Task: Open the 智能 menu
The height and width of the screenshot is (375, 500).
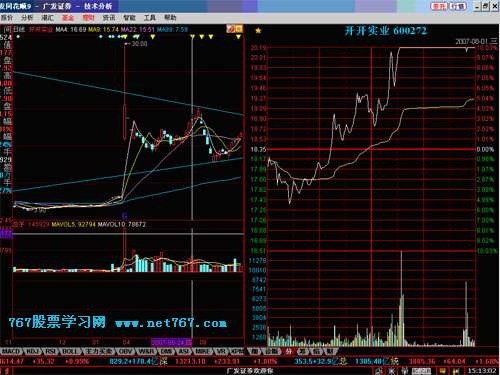Action: pyautogui.click(x=129, y=18)
